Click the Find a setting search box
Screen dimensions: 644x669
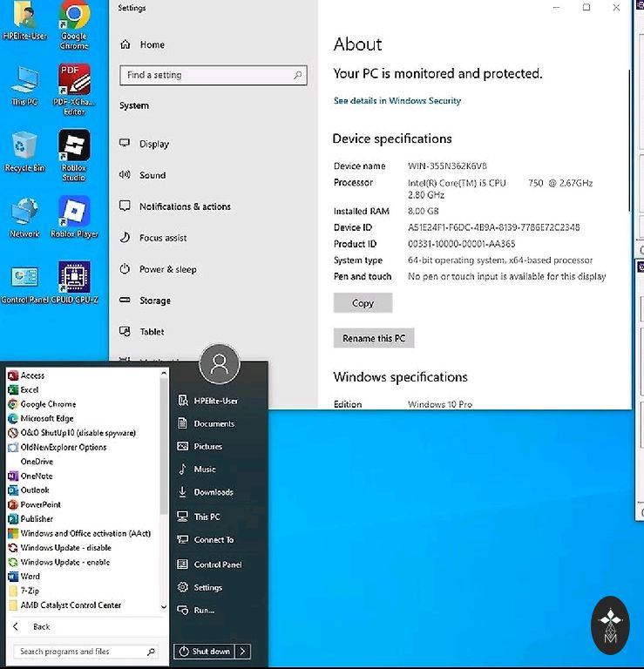[213, 76]
